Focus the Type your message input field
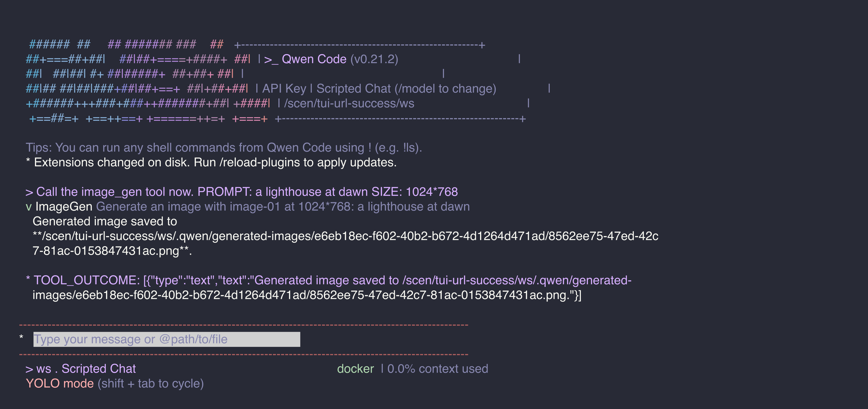868x409 pixels. (x=167, y=339)
